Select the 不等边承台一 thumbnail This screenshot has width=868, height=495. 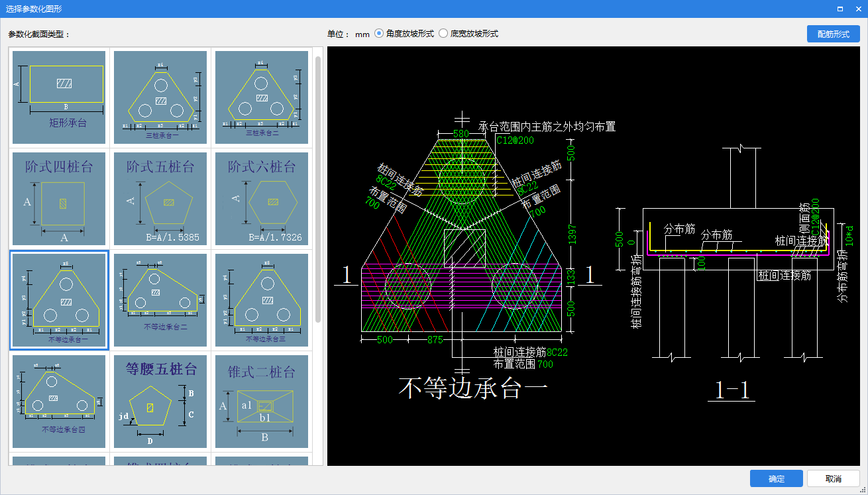click(59, 300)
